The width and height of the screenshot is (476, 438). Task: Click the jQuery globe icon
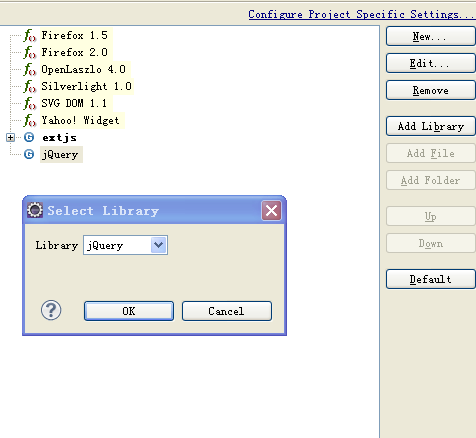29,154
